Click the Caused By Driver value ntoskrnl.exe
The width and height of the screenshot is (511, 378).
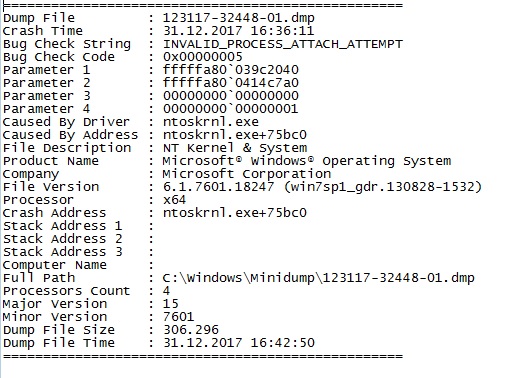(211, 122)
